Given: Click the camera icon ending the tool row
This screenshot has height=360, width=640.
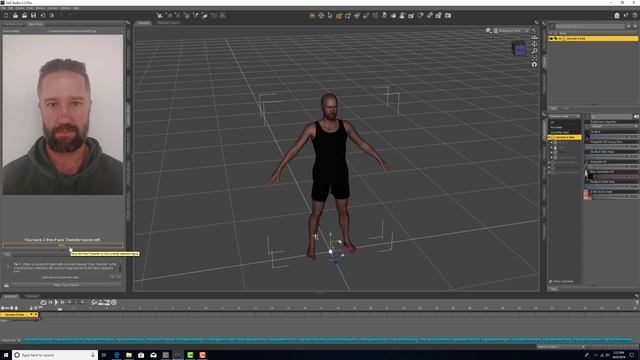Looking at the screenshot, I should (448, 16).
